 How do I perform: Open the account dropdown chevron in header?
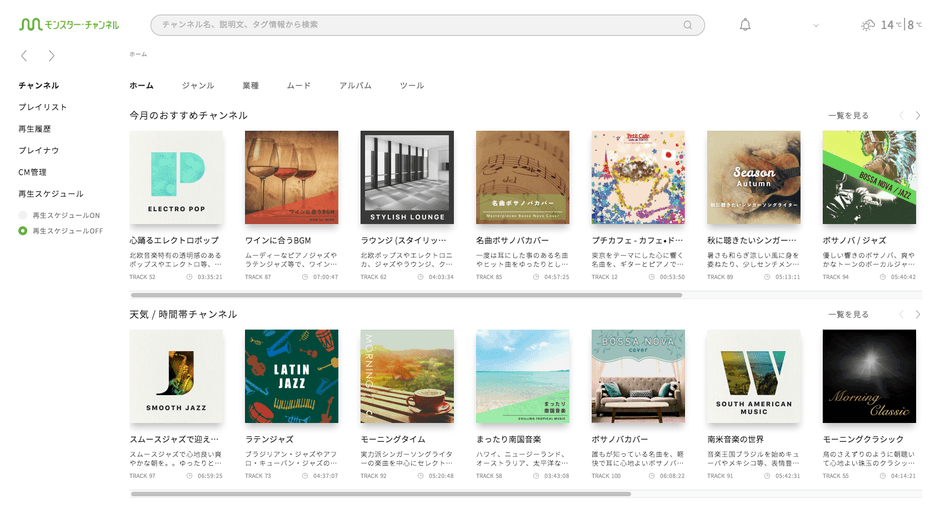click(x=816, y=26)
